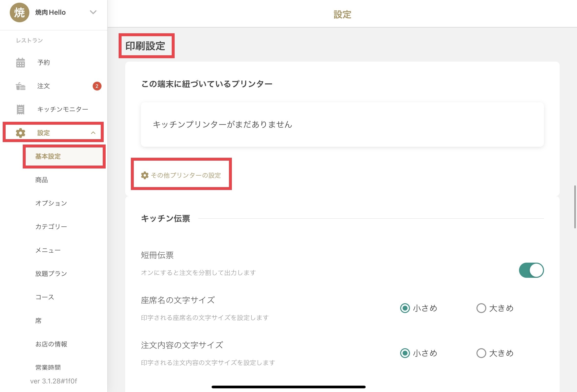Click the gear icon beside 設定 in sidebar

click(20, 133)
